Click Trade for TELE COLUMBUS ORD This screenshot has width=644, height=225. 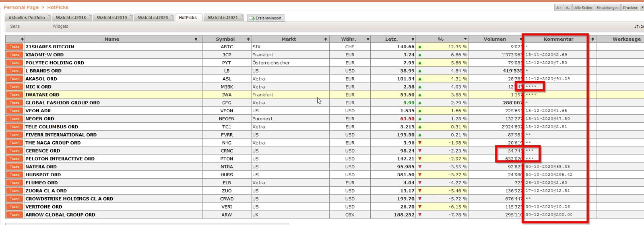click(x=14, y=127)
